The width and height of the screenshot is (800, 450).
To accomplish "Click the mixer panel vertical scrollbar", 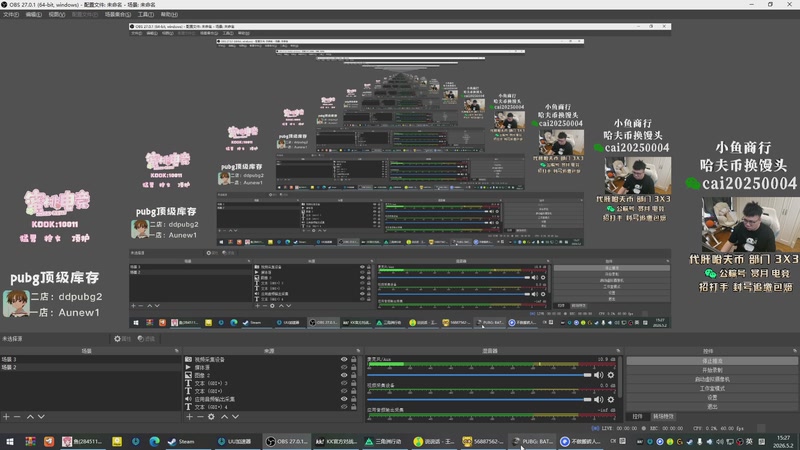I will [x=620, y=378].
